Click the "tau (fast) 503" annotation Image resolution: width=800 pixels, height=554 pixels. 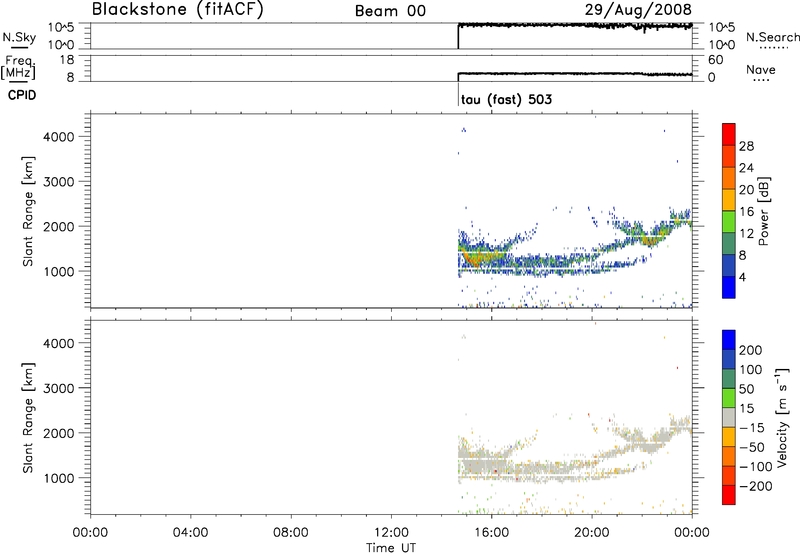[x=506, y=99]
